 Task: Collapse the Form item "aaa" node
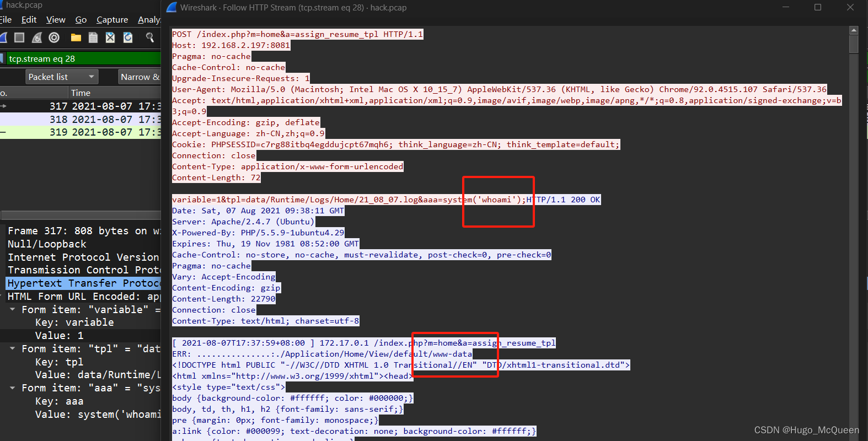12,388
